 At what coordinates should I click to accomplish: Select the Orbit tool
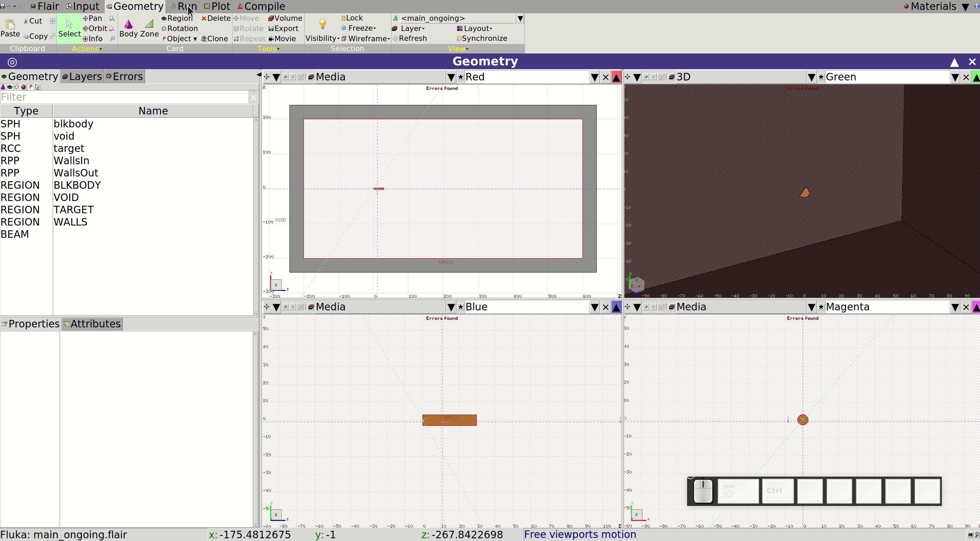tap(95, 29)
